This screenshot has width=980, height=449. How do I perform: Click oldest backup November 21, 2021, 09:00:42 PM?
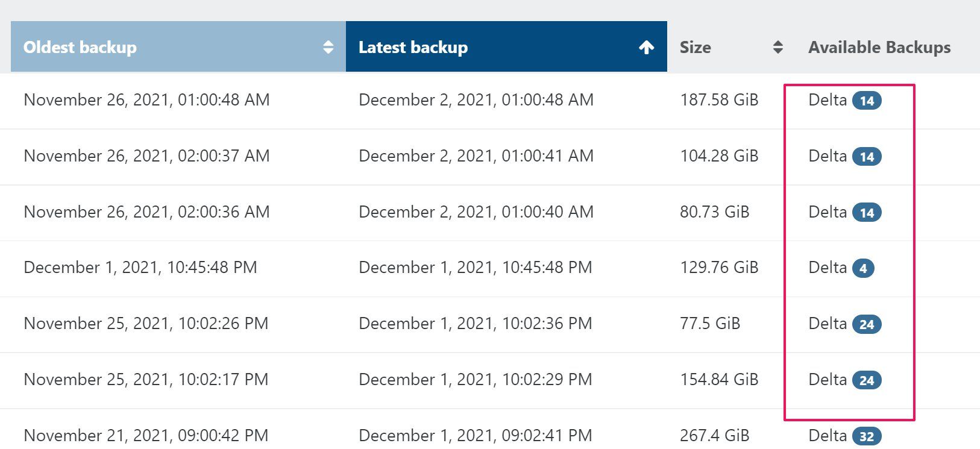point(145,435)
